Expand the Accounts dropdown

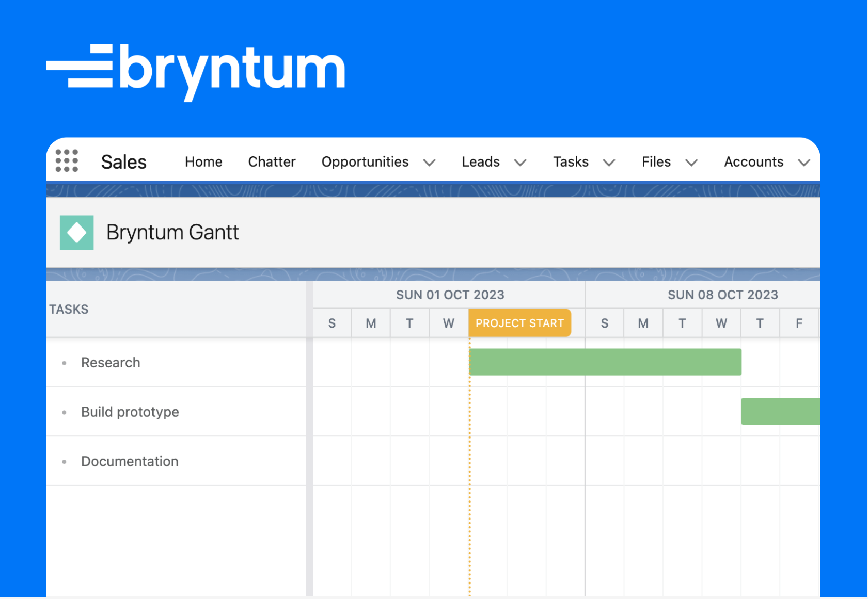pos(804,163)
